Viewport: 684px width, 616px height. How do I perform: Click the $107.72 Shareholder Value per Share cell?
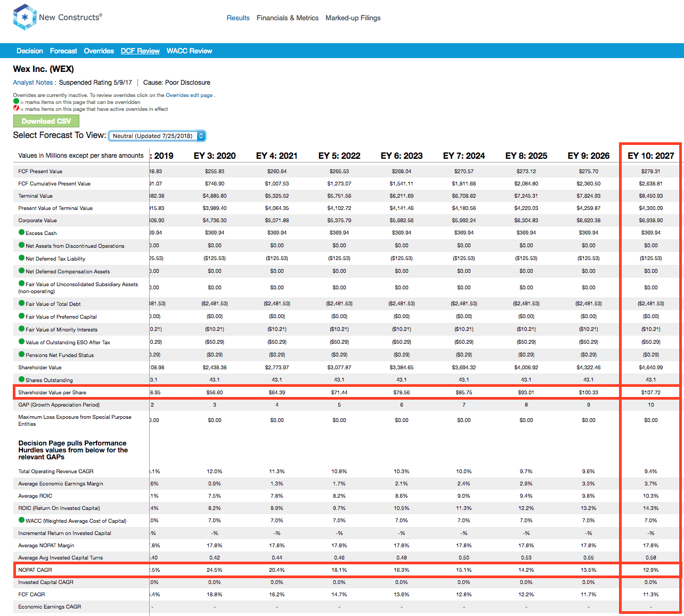[651, 392]
